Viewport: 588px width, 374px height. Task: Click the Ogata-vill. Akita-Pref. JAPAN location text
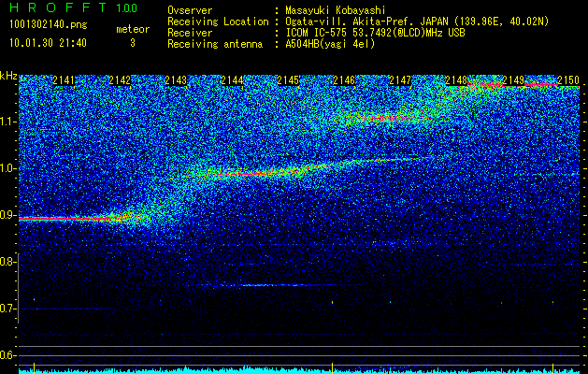[x=417, y=22]
